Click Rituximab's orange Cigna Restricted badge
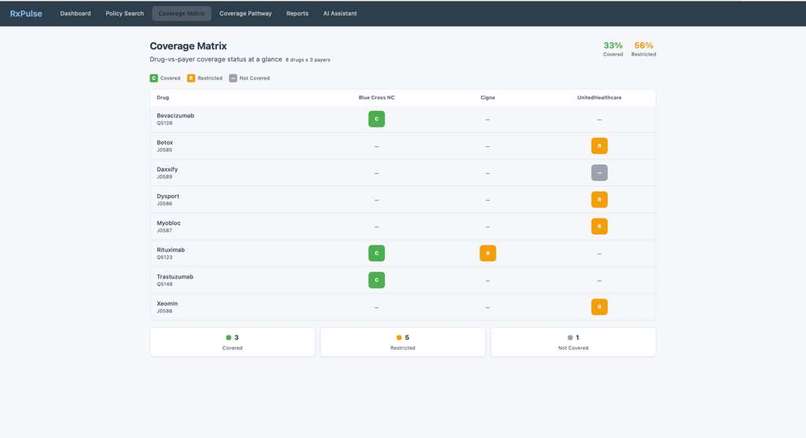 click(x=488, y=253)
